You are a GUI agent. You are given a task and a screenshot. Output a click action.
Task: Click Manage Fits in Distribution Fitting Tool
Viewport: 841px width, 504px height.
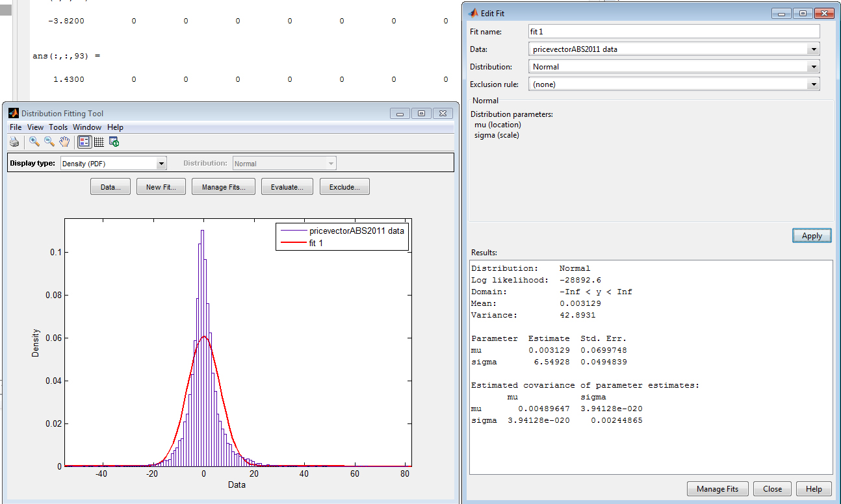click(224, 187)
